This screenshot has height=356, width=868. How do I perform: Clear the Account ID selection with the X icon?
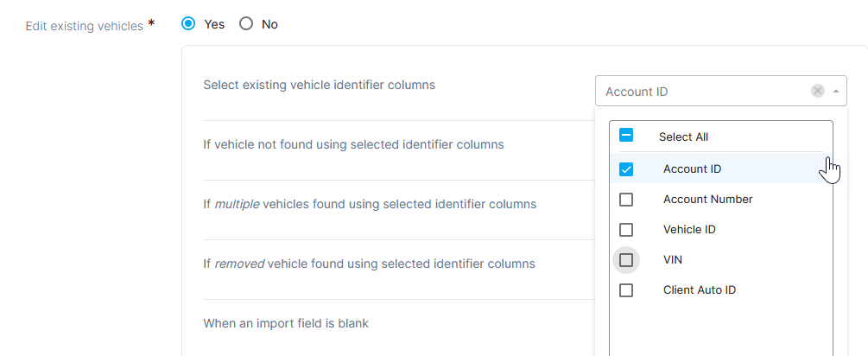coord(817,91)
